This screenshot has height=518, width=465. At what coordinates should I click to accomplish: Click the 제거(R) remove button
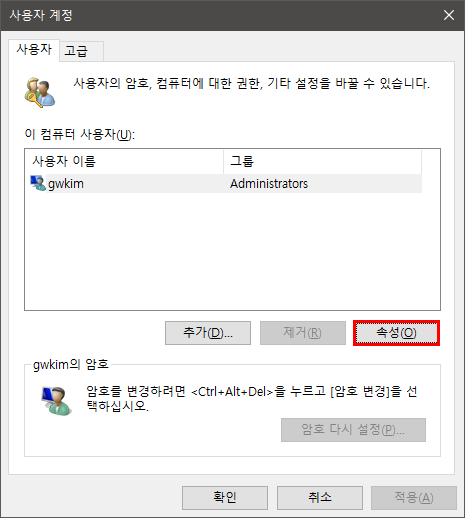(303, 333)
